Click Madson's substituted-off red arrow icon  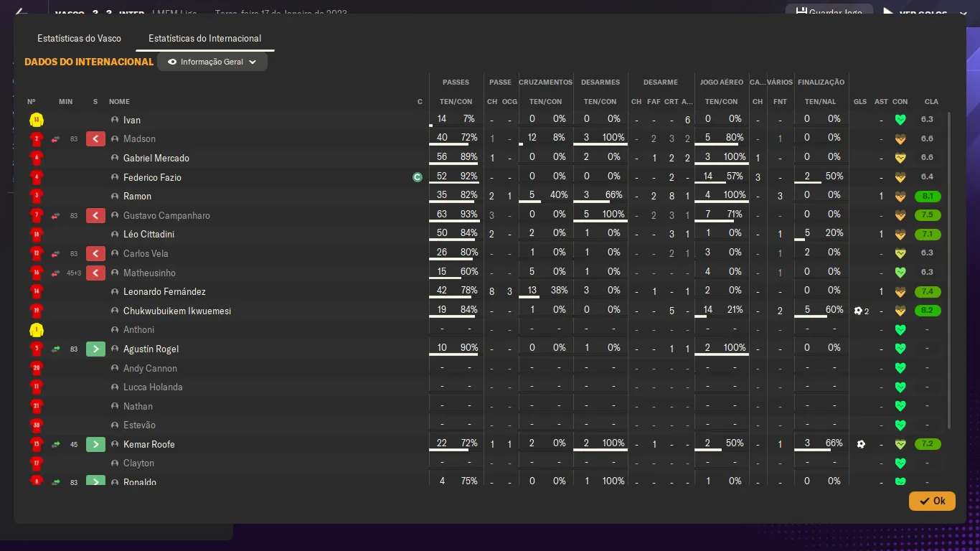point(95,139)
